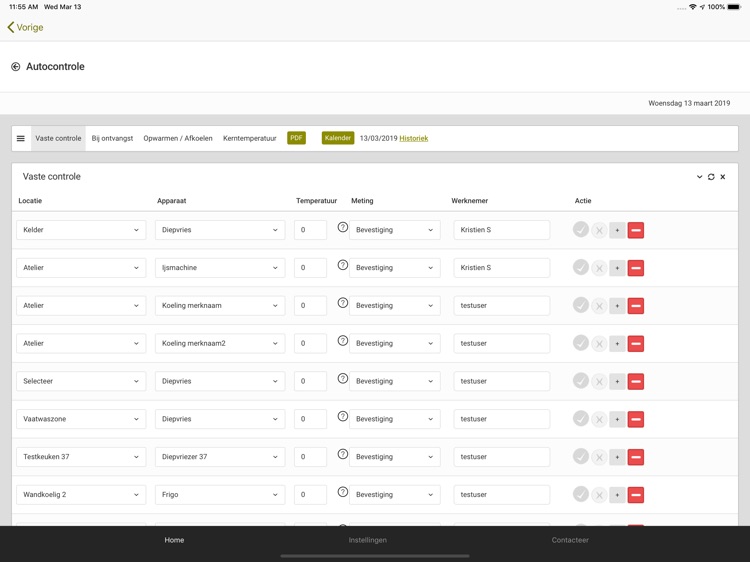This screenshot has width=750, height=562.
Task: Click the back arrow icon beside Autocontrole
Action: point(15,66)
